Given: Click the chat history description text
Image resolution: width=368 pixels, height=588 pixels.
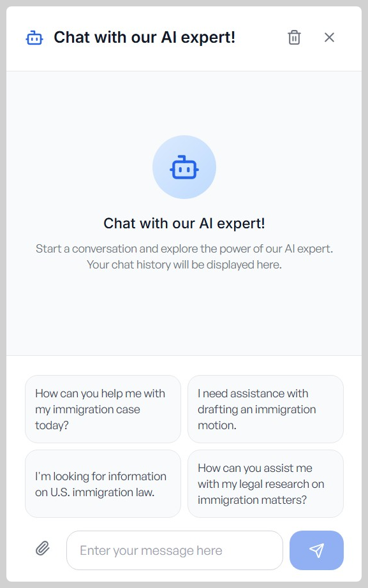Looking at the screenshot, I should 184,256.
